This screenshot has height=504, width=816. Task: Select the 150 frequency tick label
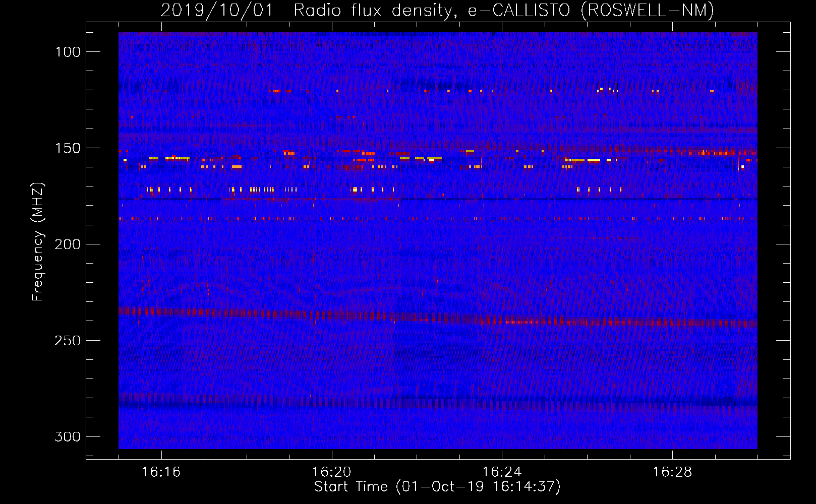pos(68,148)
